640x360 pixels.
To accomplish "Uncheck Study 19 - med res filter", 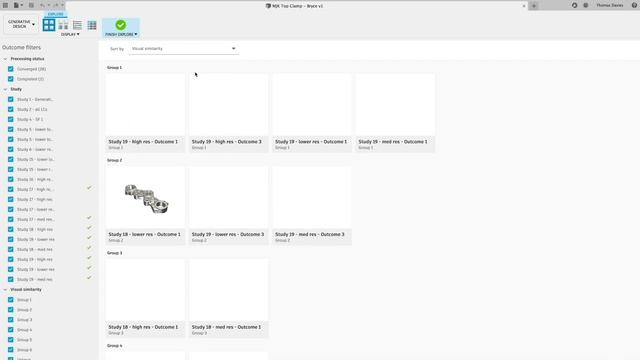I will click(x=11, y=279).
